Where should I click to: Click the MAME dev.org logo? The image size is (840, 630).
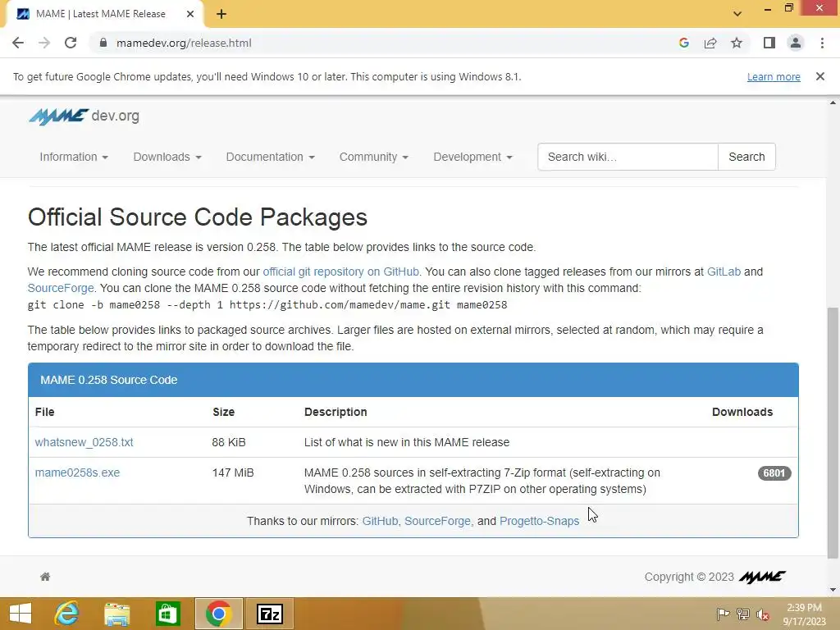[84, 116]
